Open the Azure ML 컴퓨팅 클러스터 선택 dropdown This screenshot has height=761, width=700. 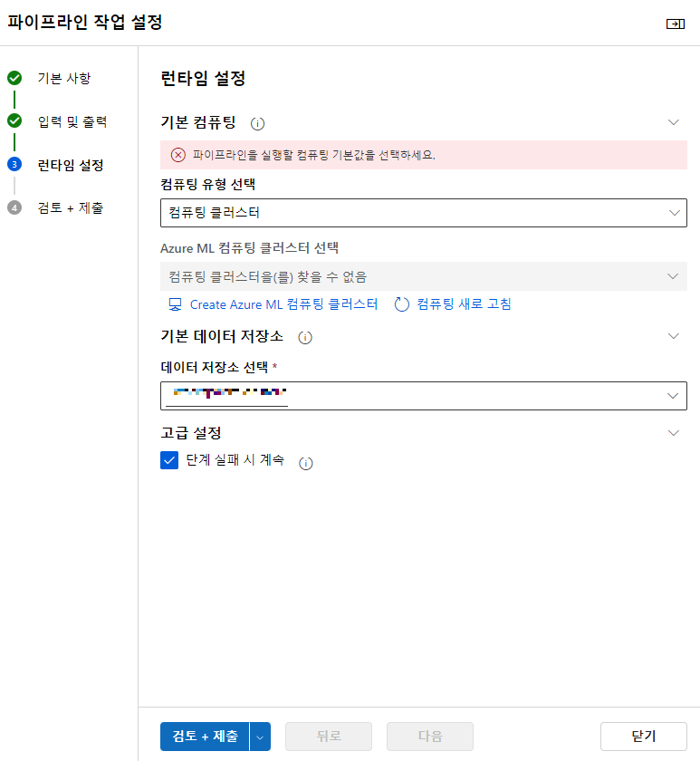[424, 276]
